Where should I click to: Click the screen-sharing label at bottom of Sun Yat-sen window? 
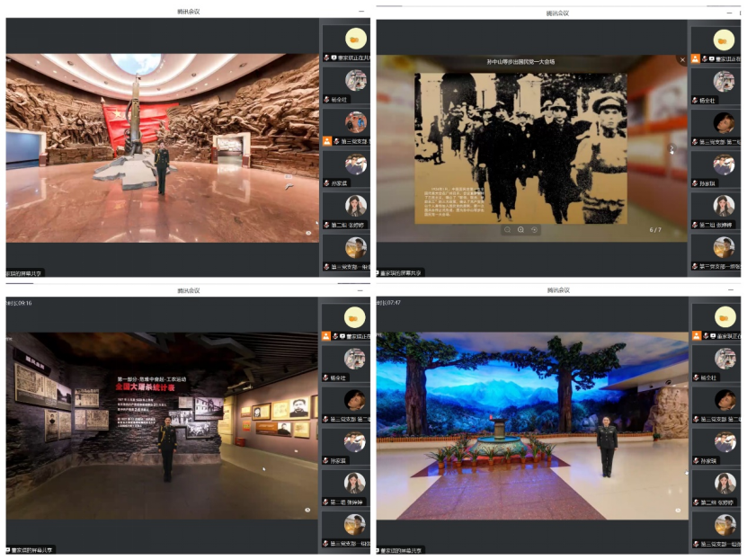pos(401,273)
